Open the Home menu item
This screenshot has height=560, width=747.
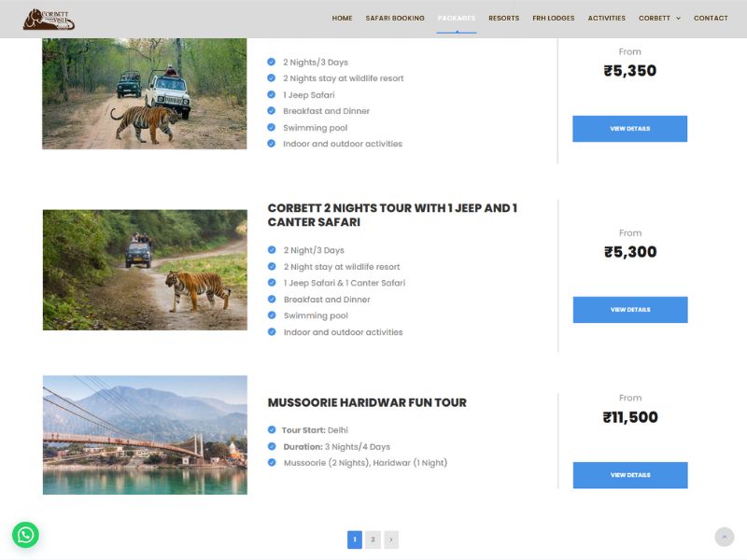point(342,19)
